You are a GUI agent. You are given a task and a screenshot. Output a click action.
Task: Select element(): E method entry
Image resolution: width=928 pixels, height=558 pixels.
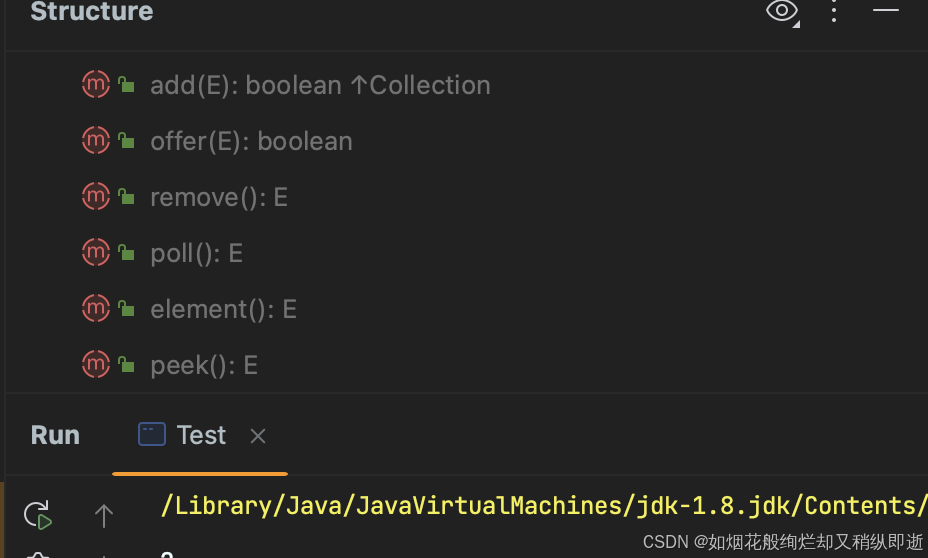(223, 309)
